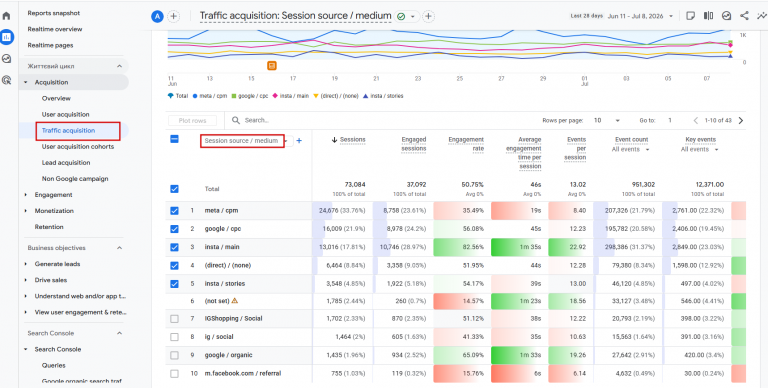The image size is (768, 388).
Task: Expand the Generate leads tree node
Action: point(26,264)
